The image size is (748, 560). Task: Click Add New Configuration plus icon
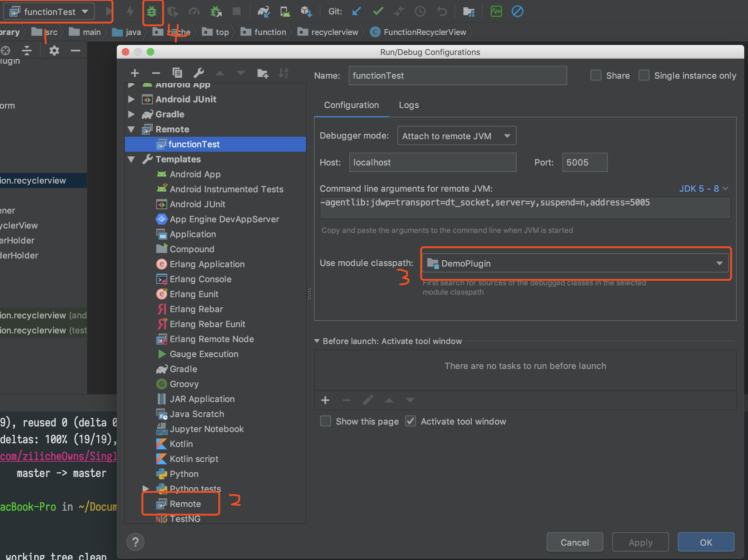(135, 73)
